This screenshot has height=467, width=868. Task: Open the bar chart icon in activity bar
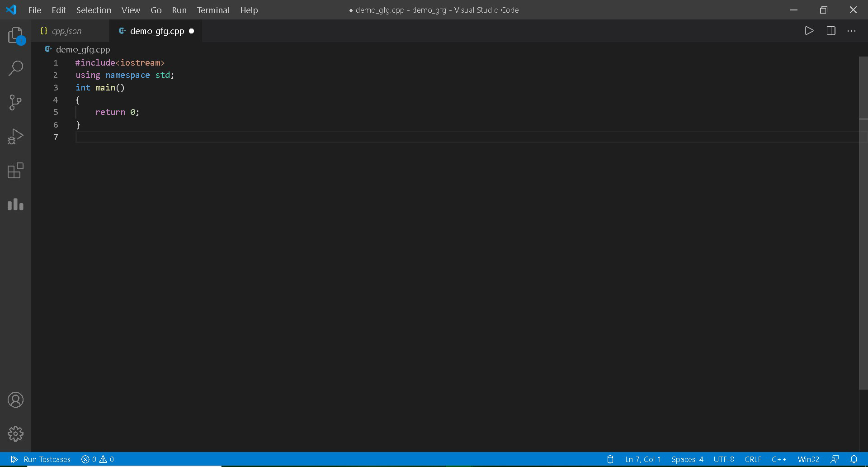pyautogui.click(x=15, y=205)
